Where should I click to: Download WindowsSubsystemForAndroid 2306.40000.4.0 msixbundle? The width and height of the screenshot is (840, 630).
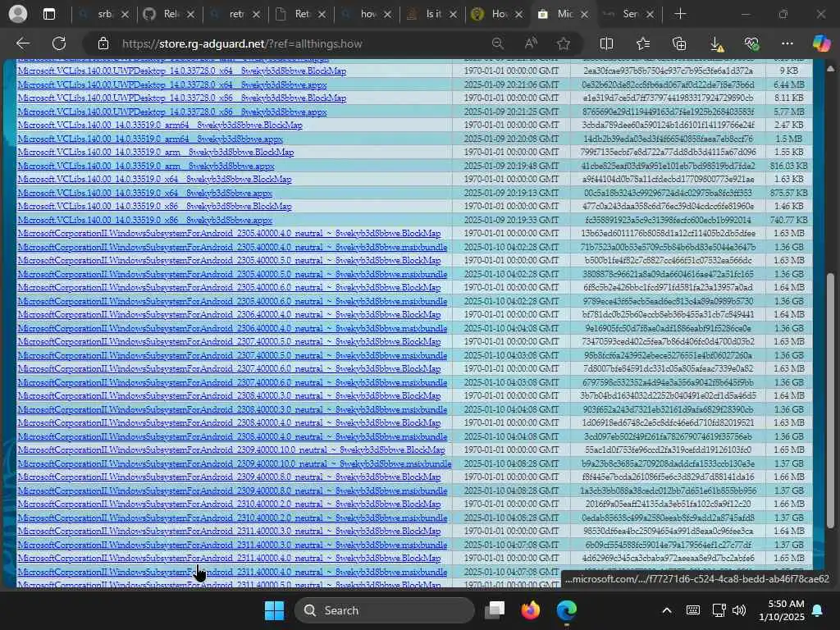pyautogui.click(x=232, y=328)
